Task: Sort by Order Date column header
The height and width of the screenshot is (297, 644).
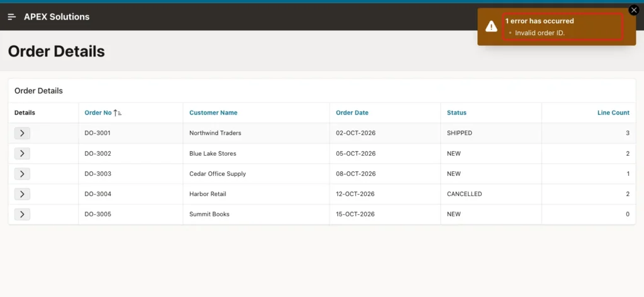Action: coord(352,113)
